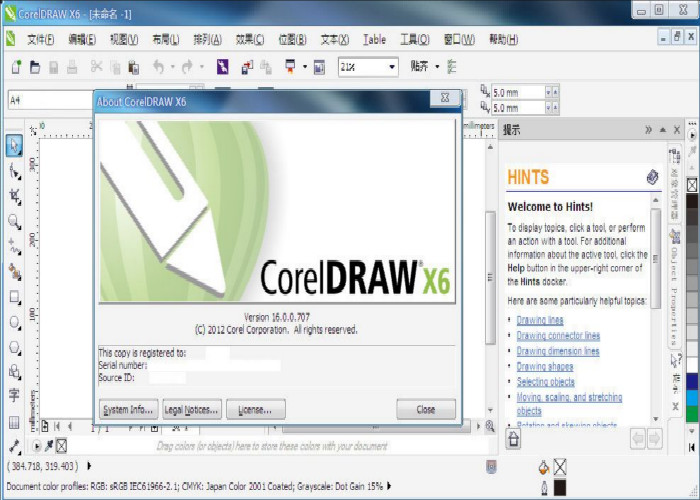Click the Undo arrow icon

(x=158, y=67)
